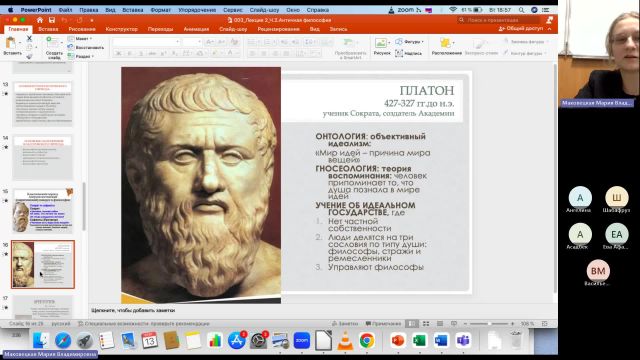Open Google Chrome in the Dock
640x360 pixels.
[367, 340]
